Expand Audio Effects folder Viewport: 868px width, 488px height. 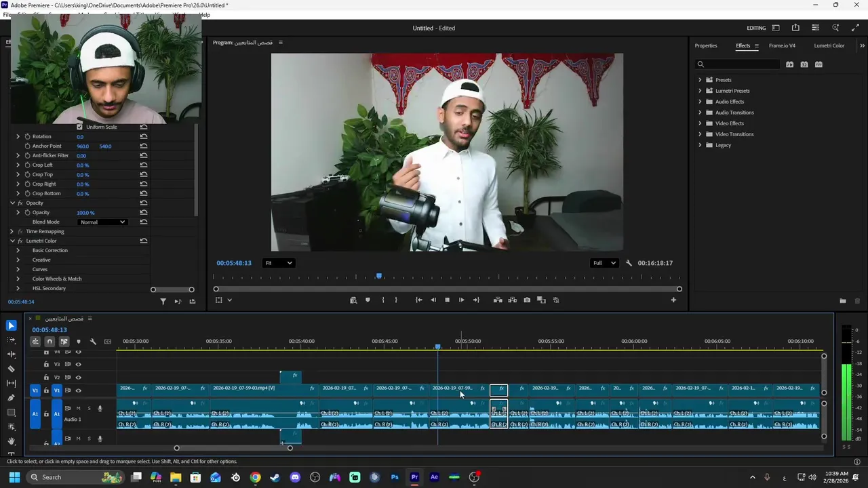700,102
